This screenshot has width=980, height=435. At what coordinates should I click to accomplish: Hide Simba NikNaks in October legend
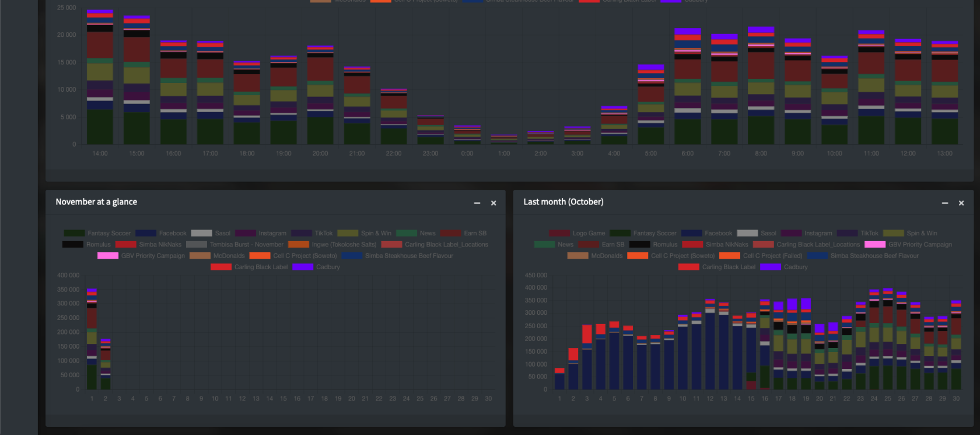pos(715,245)
